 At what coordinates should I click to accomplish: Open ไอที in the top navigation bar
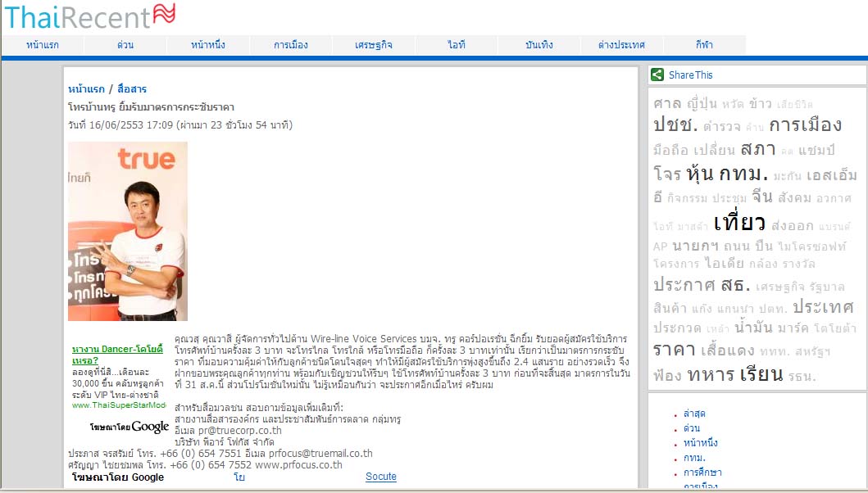point(457,45)
